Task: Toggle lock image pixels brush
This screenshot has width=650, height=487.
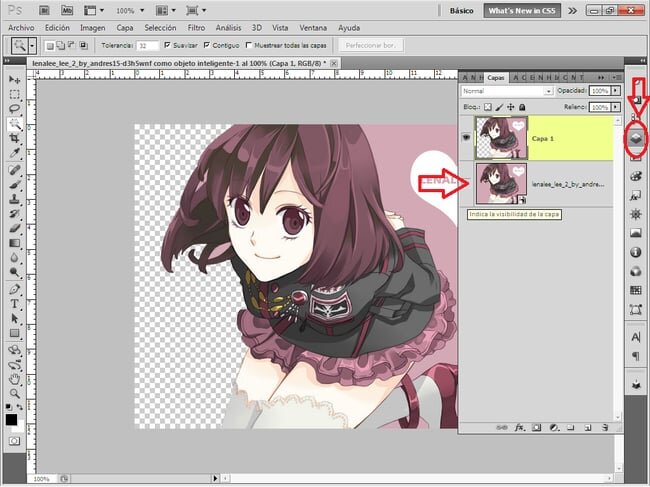Action: 500,107
